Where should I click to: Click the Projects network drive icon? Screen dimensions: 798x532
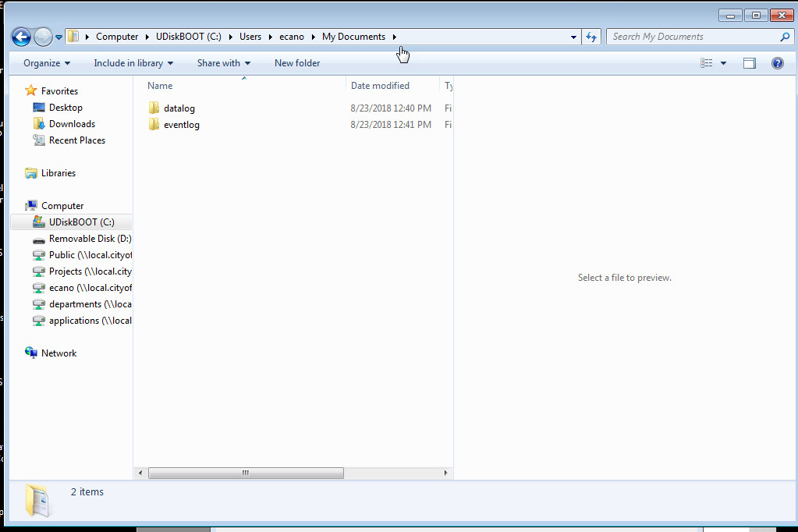click(39, 271)
